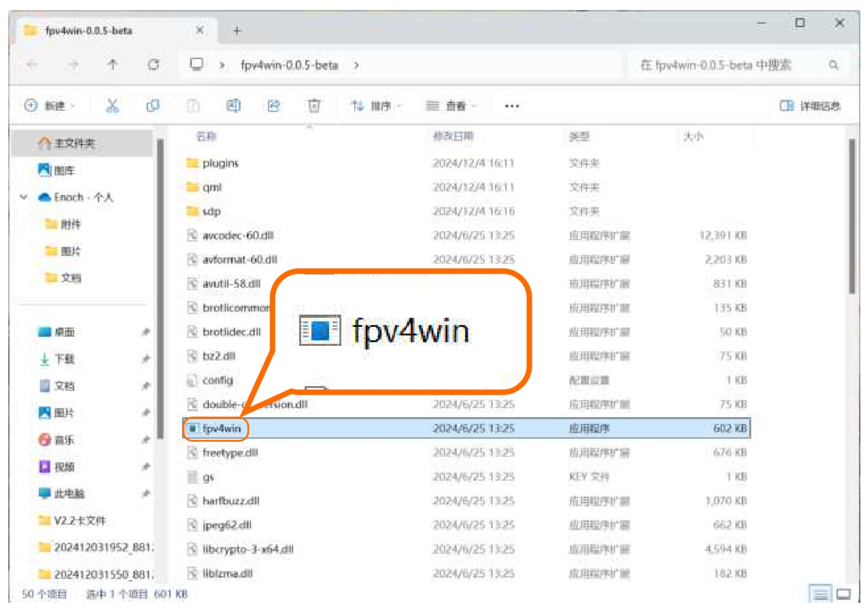The height and width of the screenshot is (609, 868).
Task: Toggle the details pane button
Action: [x=810, y=106]
